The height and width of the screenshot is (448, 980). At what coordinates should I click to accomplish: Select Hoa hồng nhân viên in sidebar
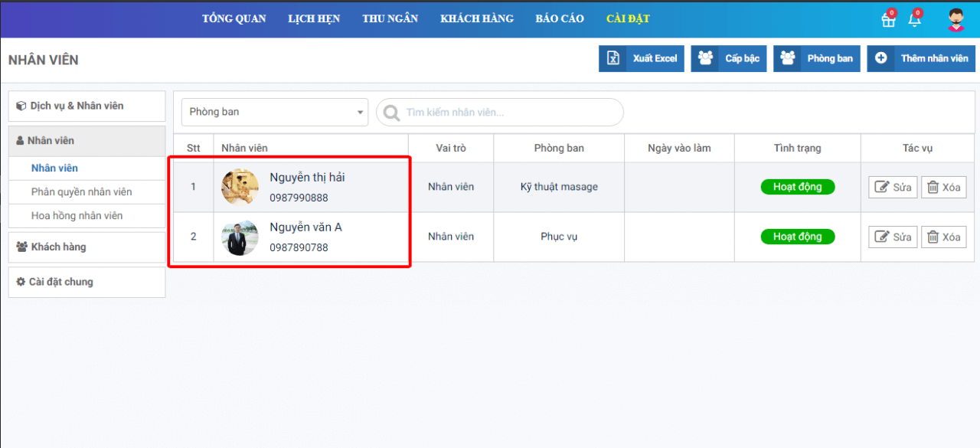coord(77,215)
